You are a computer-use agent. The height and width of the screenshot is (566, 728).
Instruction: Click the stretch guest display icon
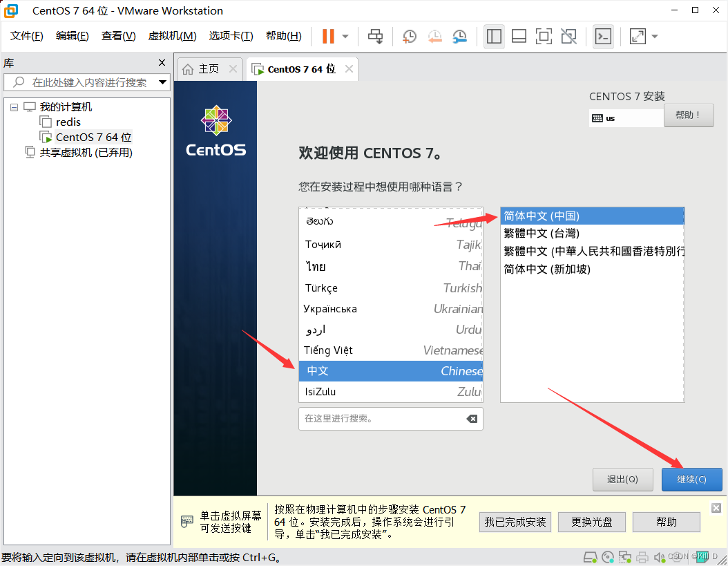(638, 36)
